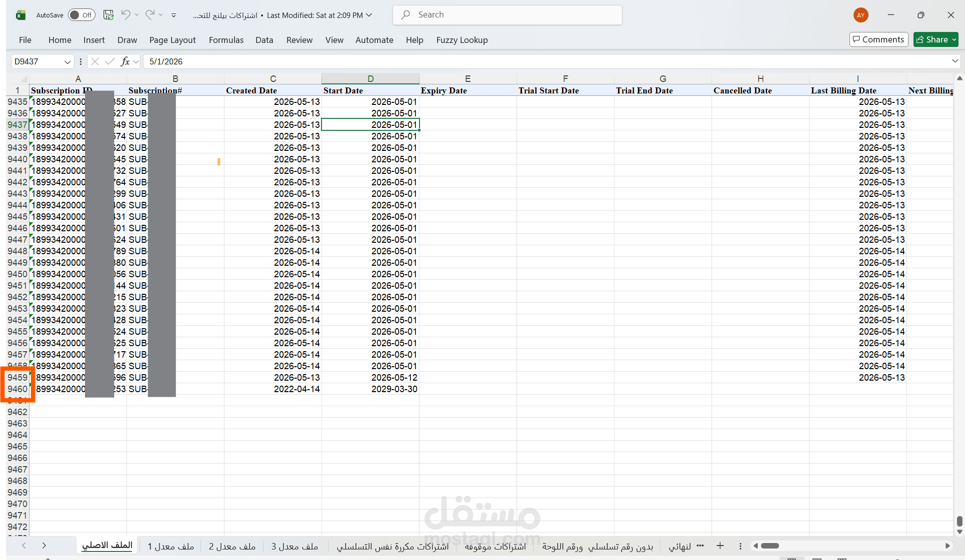Click the sheet tab bar options dots
This screenshot has width=965, height=560.
click(740, 546)
